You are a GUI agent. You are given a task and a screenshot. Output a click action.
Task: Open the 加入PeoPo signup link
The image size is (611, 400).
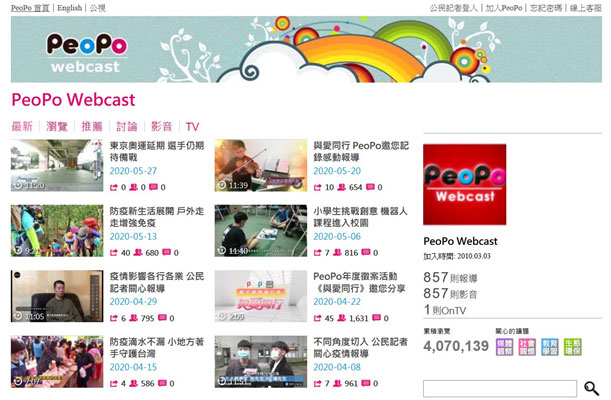pyautogui.click(x=503, y=8)
